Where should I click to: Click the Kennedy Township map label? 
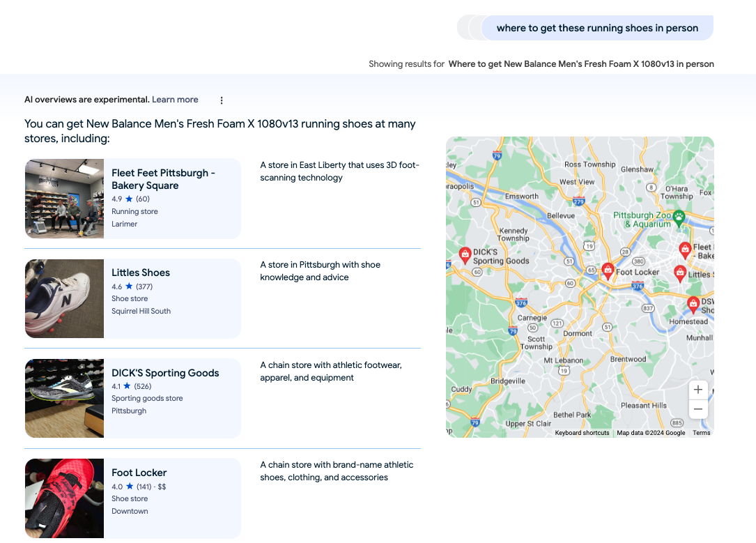(513, 234)
